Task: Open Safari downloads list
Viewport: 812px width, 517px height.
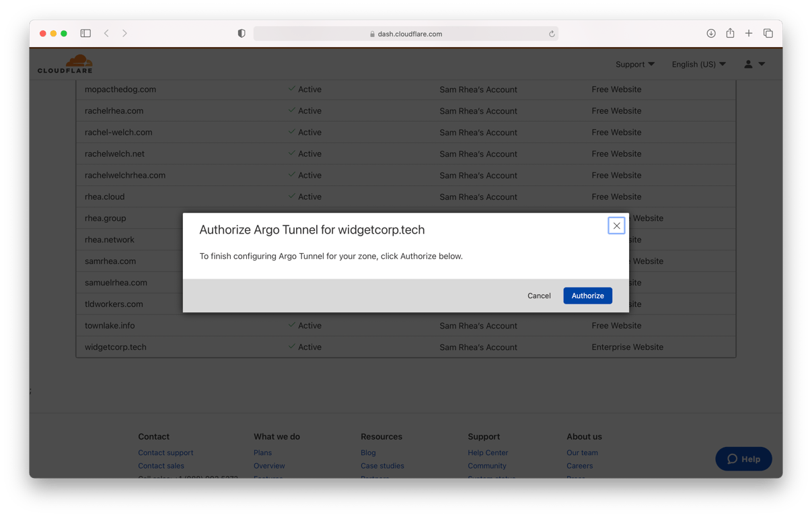Action: click(x=710, y=33)
